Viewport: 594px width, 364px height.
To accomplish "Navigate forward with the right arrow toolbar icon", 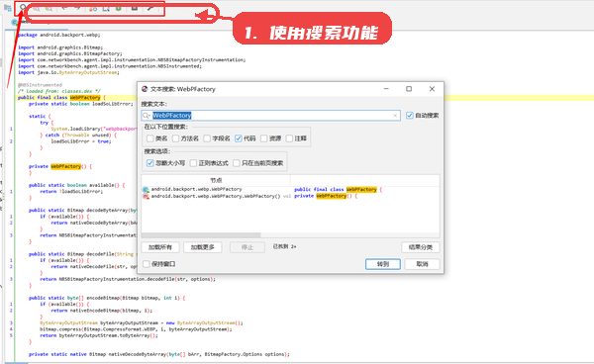I will click(77, 8).
